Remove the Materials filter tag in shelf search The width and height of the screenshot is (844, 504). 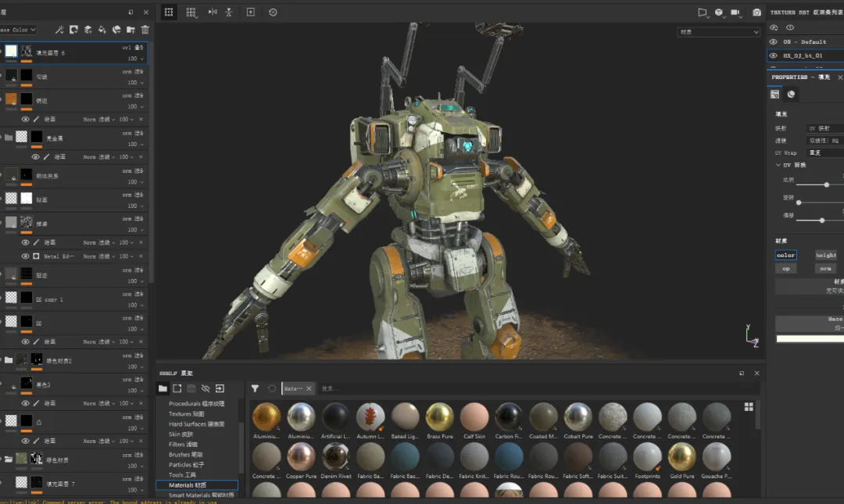(309, 388)
